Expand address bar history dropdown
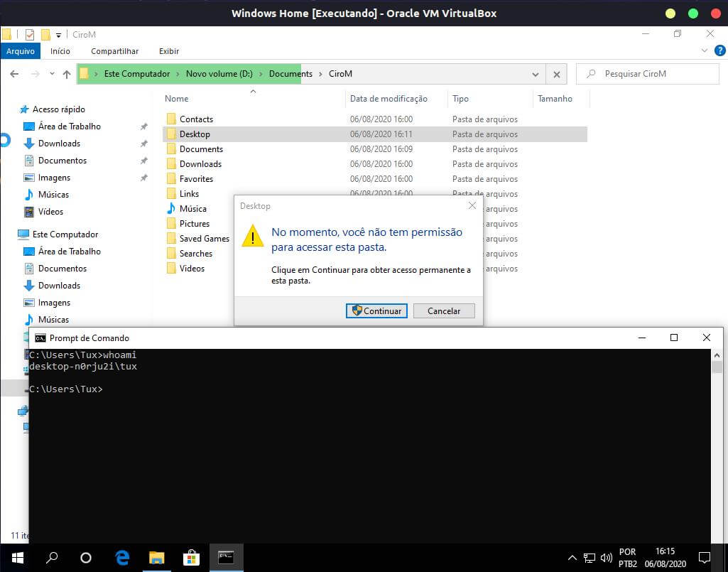Screen dimensions: 728x572 click(536, 75)
